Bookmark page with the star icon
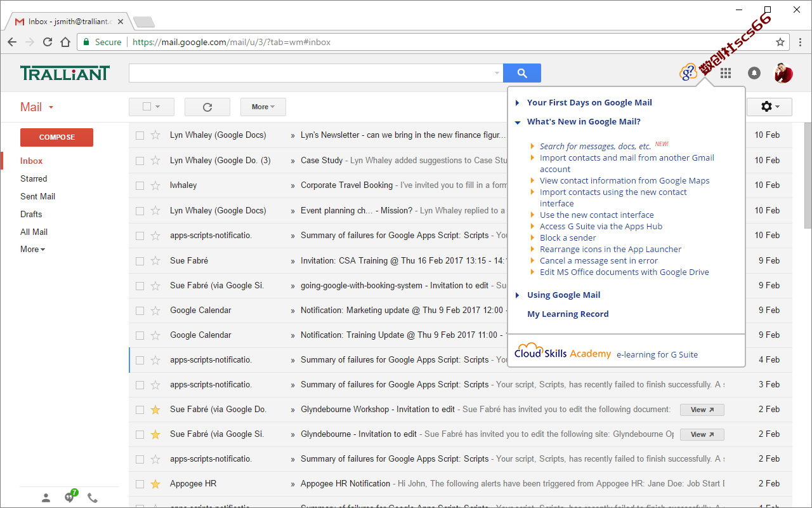The image size is (812, 508). [780, 42]
